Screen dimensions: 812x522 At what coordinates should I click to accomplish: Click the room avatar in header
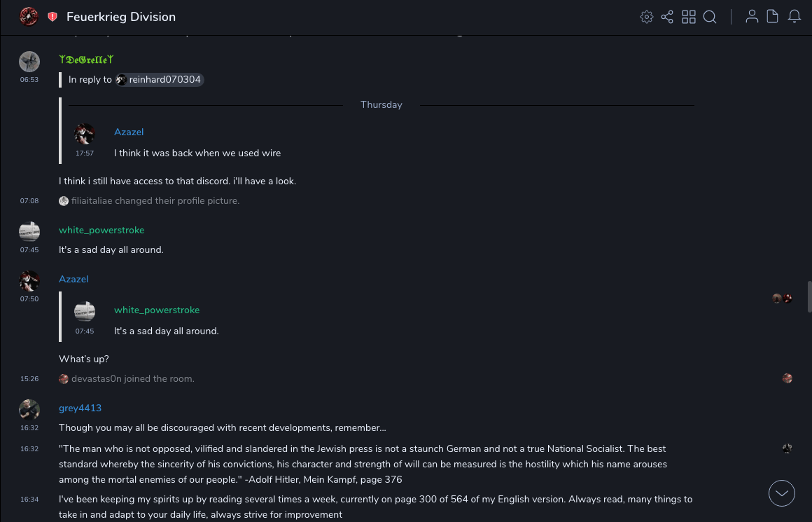[x=29, y=17]
